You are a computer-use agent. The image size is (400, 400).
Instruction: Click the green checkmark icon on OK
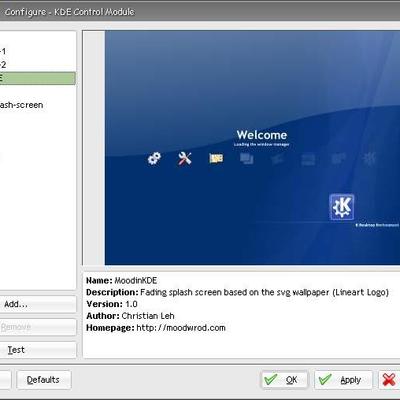pos(270,379)
